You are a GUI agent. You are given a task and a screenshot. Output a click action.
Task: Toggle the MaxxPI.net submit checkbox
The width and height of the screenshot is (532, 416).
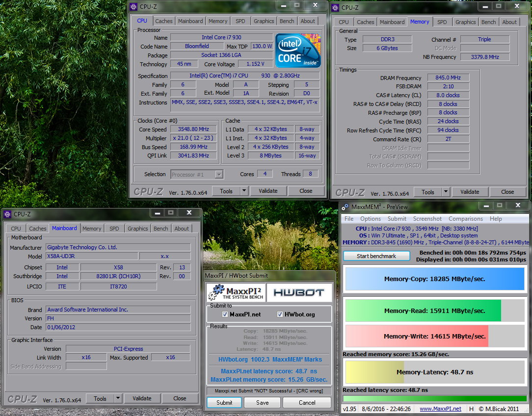(x=225, y=314)
